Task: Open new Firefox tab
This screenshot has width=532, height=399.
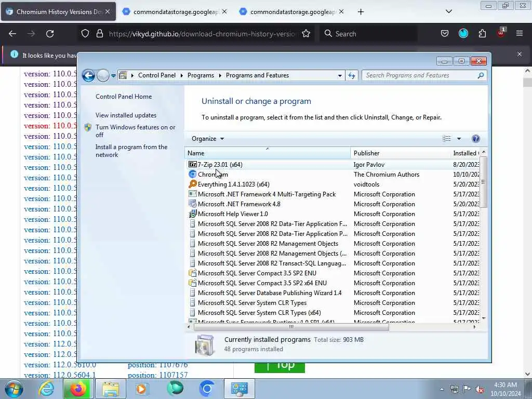Action: pos(361,12)
